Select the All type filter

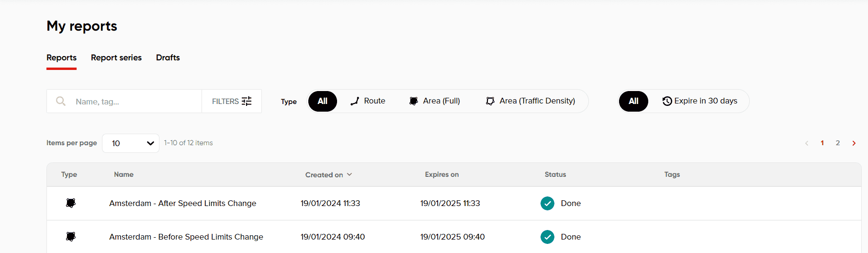click(x=323, y=101)
